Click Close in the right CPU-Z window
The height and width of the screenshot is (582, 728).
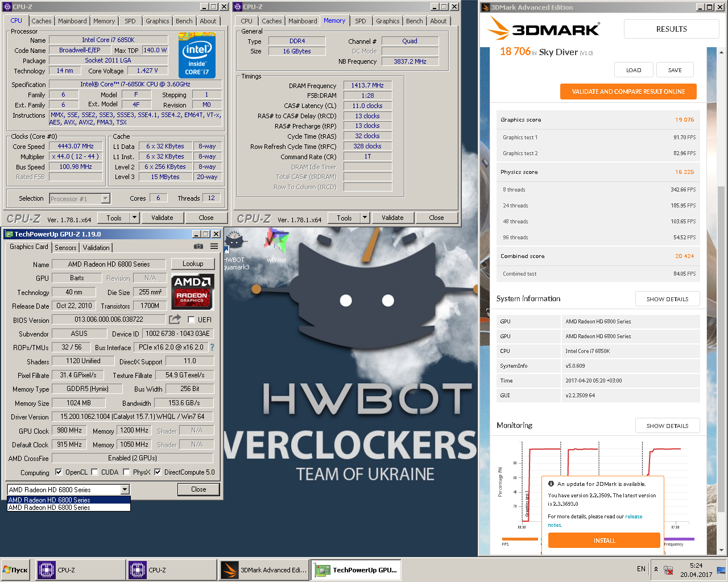click(x=436, y=218)
